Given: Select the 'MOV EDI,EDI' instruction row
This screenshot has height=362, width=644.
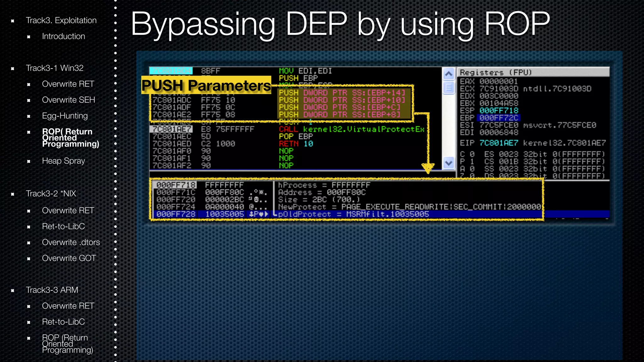Looking at the screenshot, I should click(305, 71).
